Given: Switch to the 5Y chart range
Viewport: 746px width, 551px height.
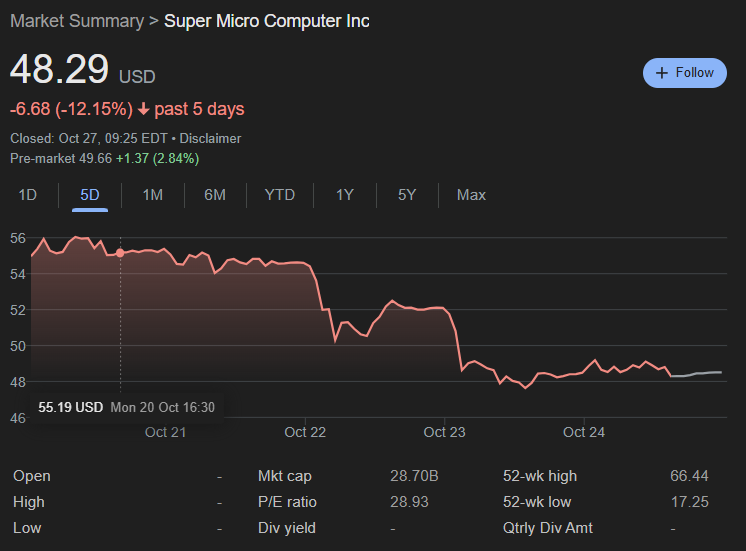Looking at the screenshot, I should (x=407, y=195).
